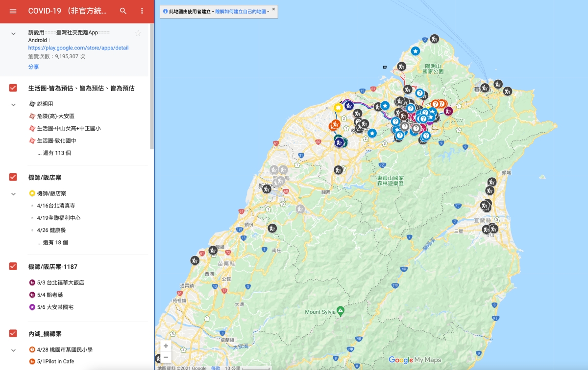Screen dimensions: 588x370
Task: Collapse the 機師/飯店案 item list
Action: [14, 194]
